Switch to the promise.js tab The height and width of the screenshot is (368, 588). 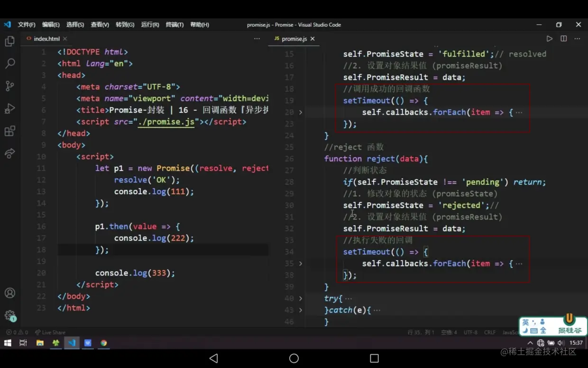click(x=294, y=39)
